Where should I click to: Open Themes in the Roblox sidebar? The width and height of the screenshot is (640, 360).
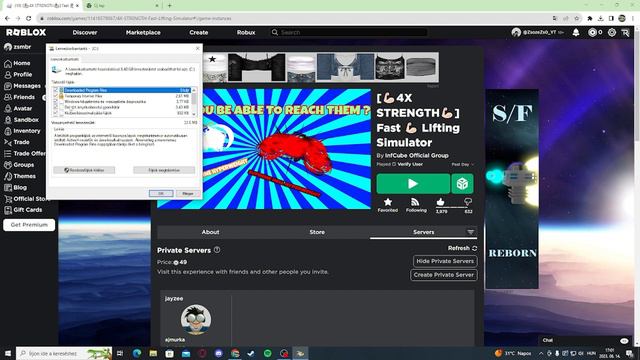[x=20, y=176]
